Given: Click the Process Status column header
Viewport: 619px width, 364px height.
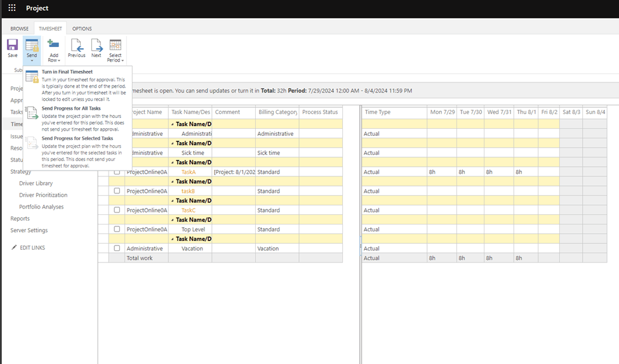Looking at the screenshot, I should [321, 112].
